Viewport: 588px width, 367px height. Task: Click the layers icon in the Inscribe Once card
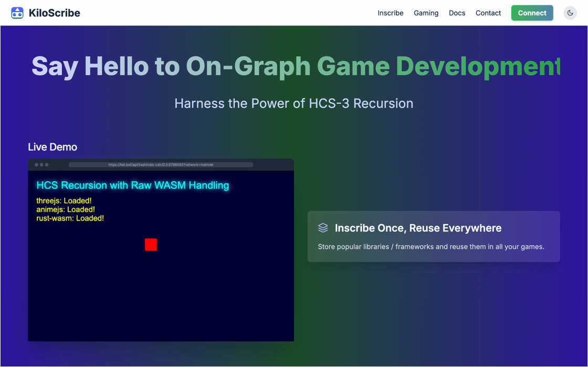(323, 227)
